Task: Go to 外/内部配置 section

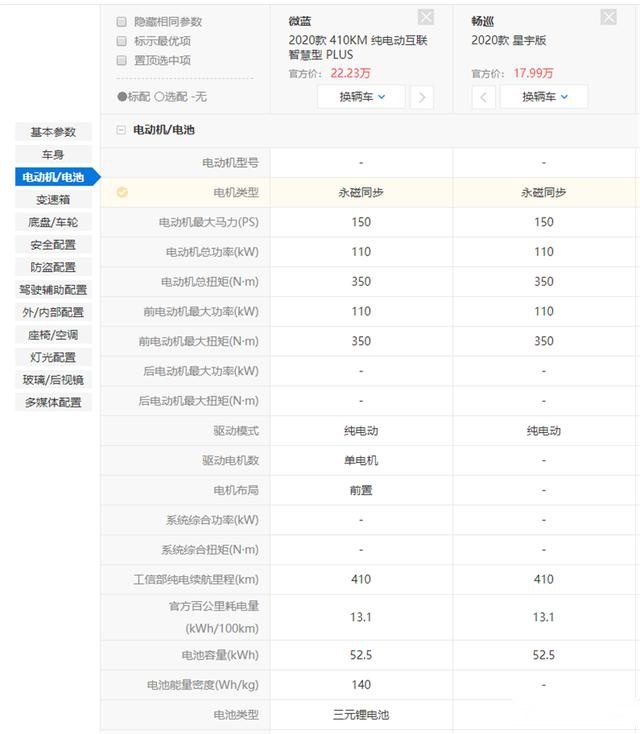Action: click(x=53, y=312)
